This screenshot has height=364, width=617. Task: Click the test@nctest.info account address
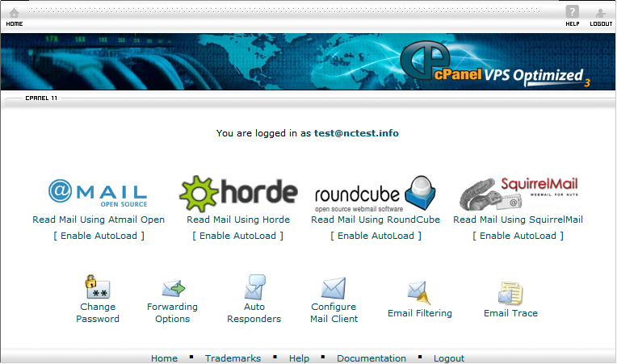(356, 133)
